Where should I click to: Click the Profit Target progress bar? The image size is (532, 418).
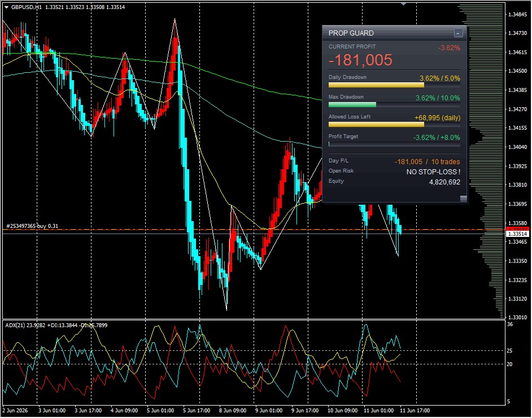pos(394,144)
